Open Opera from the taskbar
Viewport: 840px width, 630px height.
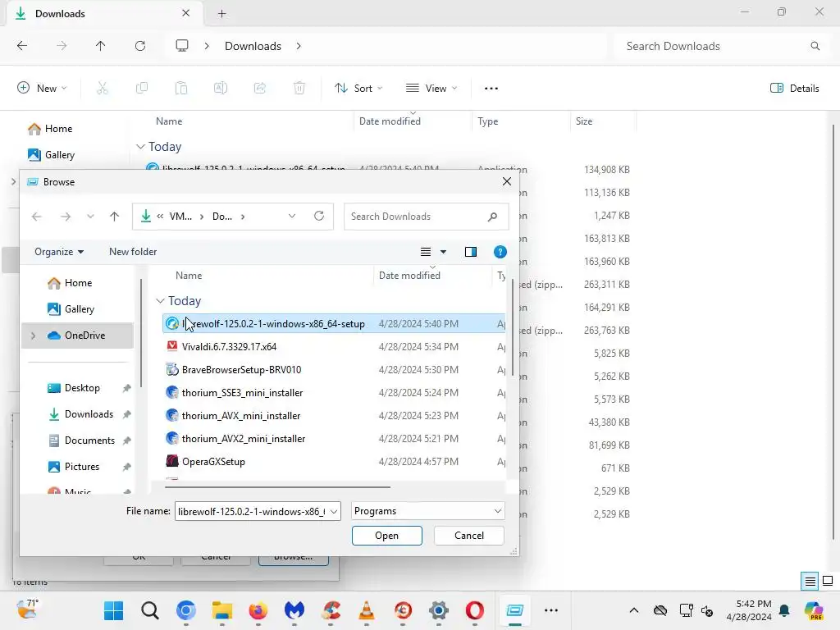coord(475,610)
